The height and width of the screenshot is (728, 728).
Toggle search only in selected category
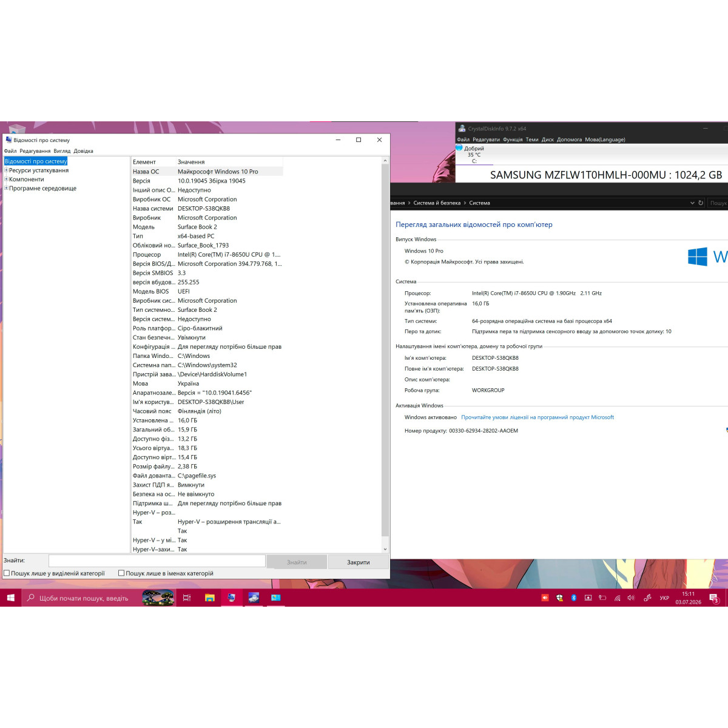7,573
